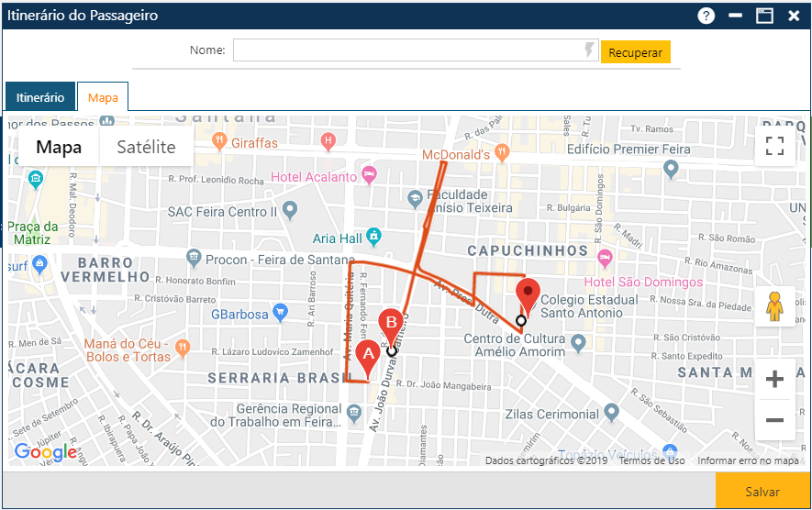
Task: Click the Faculdade Anísio Teixeira pin
Action: [415, 199]
